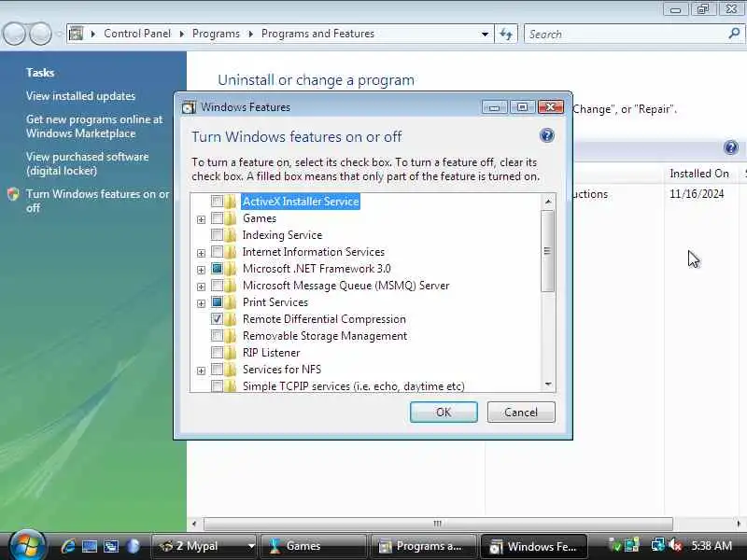This screenshot has width=747, height=560.
Task: Confirm with the OK button
Action: [444, 412]
